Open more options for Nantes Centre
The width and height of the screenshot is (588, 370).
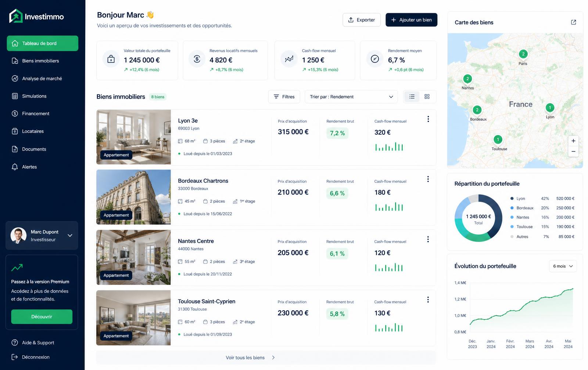[x=428, y=239]
